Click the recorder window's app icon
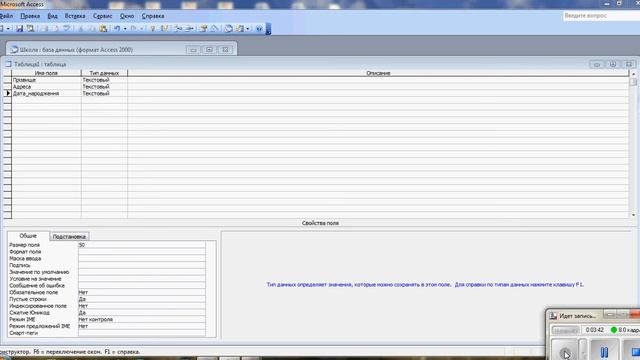The image size is (640, 360). click(553, 316)
